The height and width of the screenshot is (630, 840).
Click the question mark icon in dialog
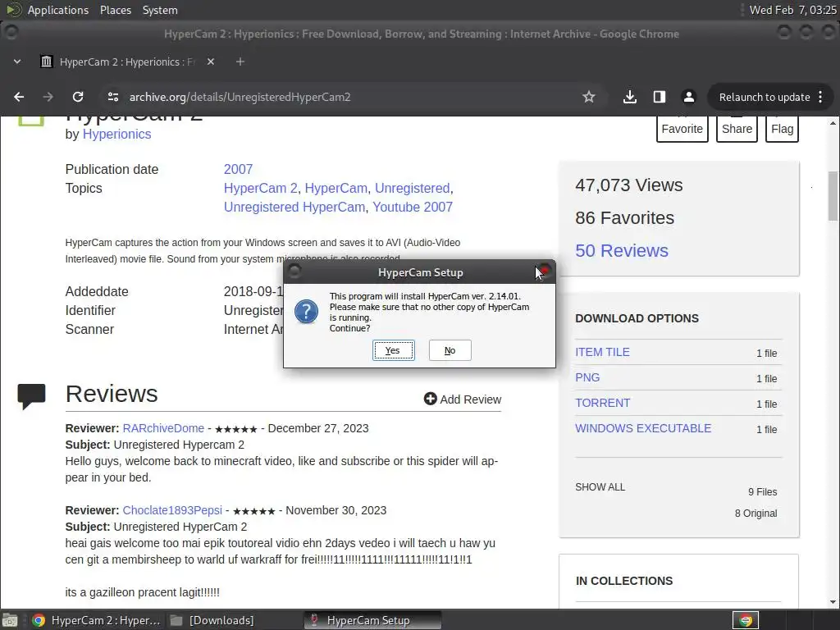pyautogui.click(x=307, y=312)
